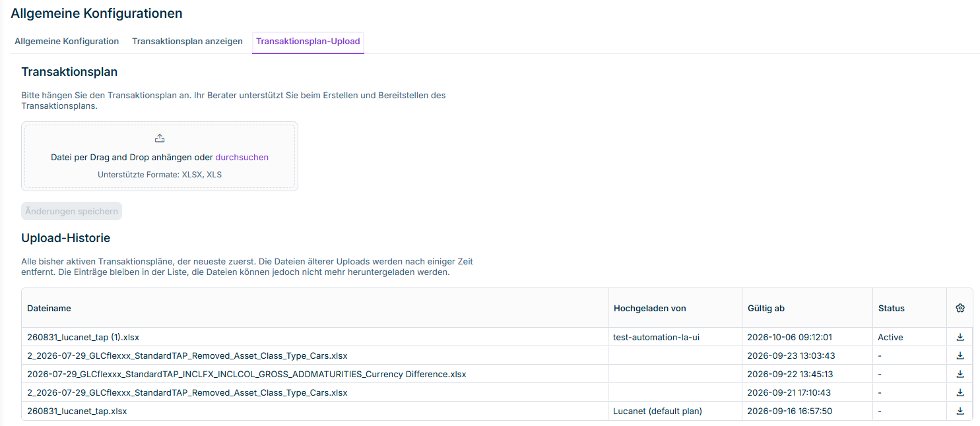
Task: Click the Allgemeine Konfigurationen page title
Action: coord(97,13)
